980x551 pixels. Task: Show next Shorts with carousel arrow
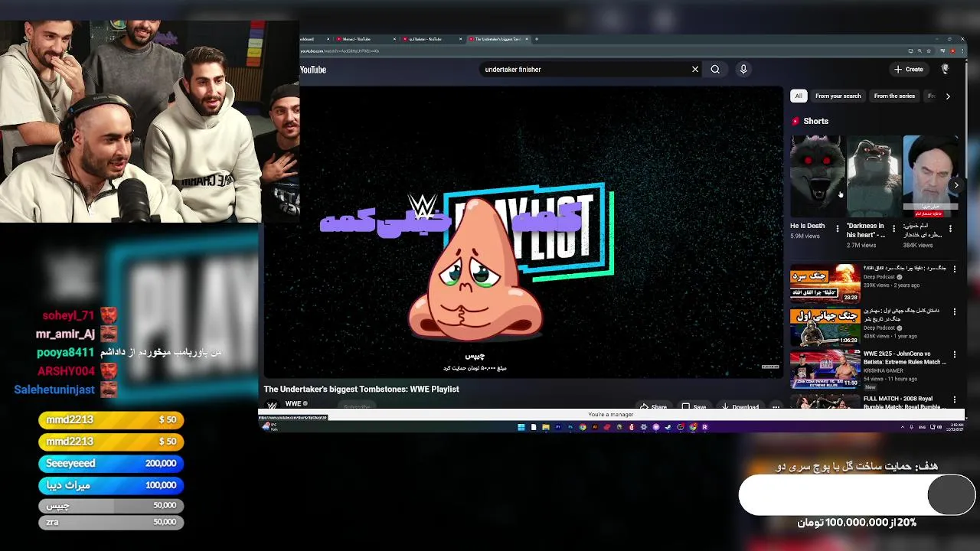(x=955, y=185)
